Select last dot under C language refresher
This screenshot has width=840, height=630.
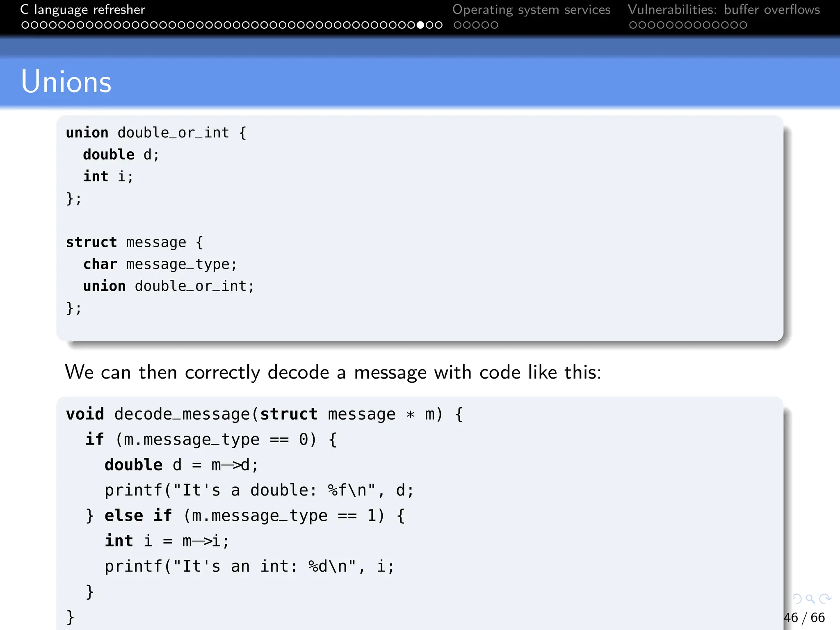[x=439, y=25]
